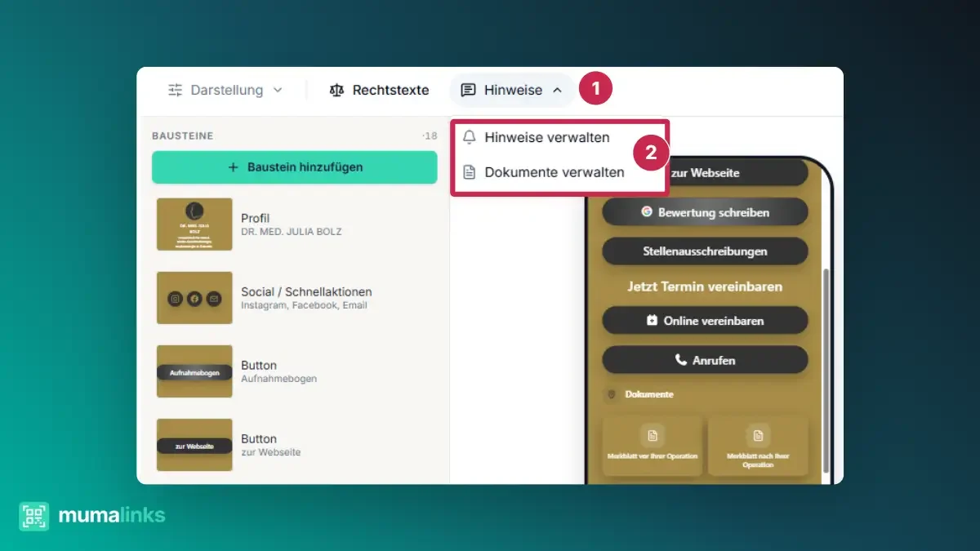Click Email icon in Social thumbnail
The image size is (980, 551).
pyautogui.click(x=214, y=299)
